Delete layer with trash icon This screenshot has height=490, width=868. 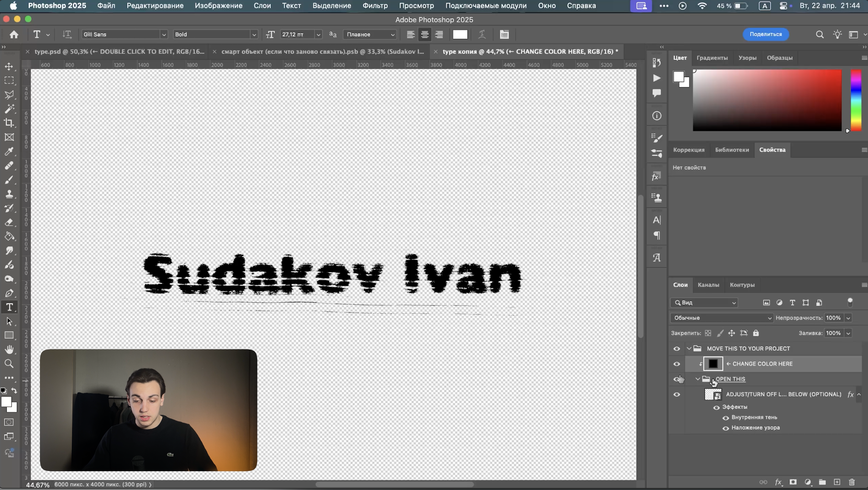coord(852,482)
